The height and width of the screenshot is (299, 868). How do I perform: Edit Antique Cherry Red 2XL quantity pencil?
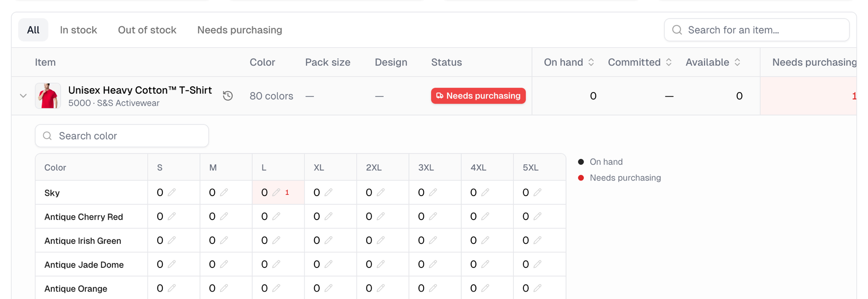coord(381,216)
